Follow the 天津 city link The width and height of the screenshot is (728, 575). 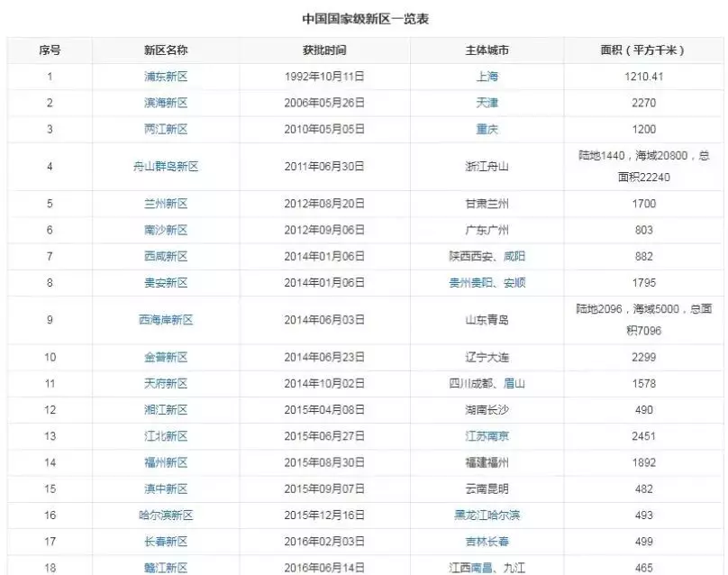pyautogui.click(x=487, y=103)
